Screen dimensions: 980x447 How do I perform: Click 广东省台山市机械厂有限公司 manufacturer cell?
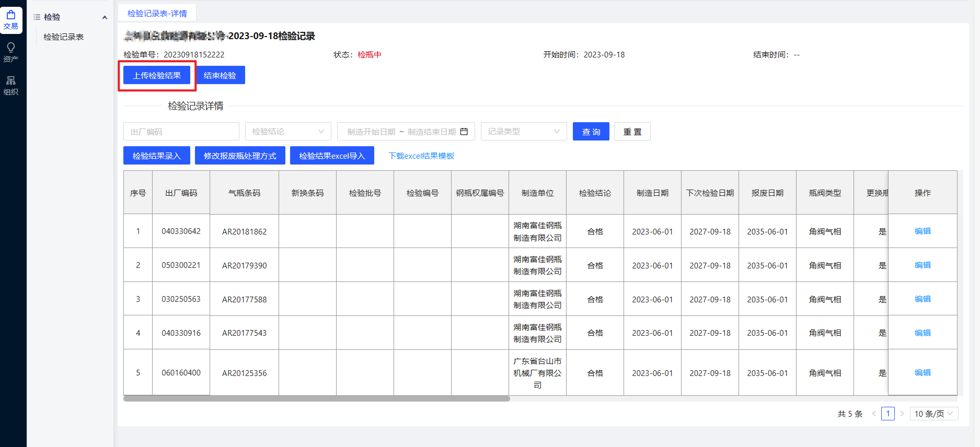click(x=538, y=373)
